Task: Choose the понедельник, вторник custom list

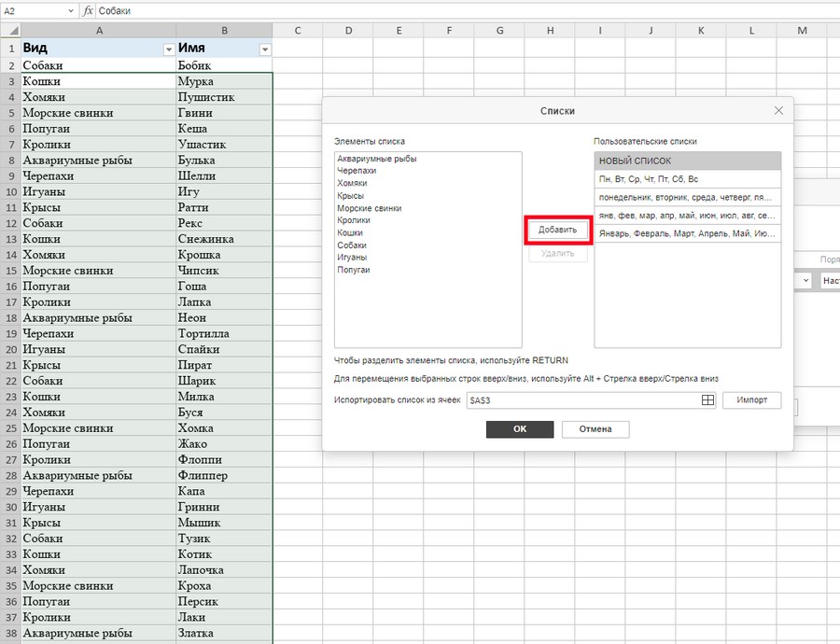Action: pos(687,197)
